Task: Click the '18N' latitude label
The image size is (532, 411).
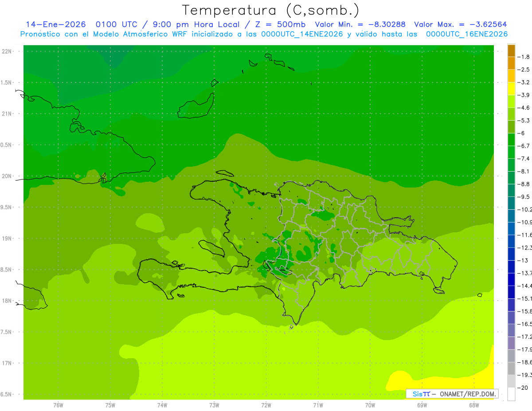Action: 7,301
